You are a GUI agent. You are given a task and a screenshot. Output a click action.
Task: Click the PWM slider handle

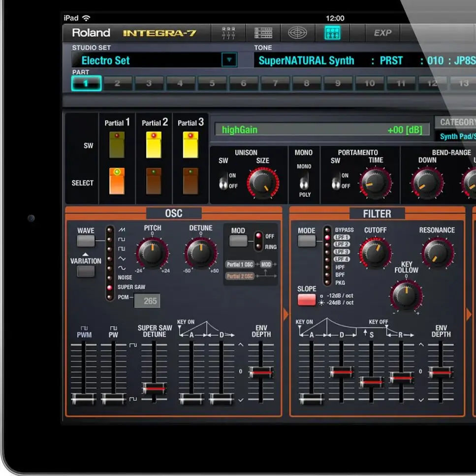[x=84, y=398]
